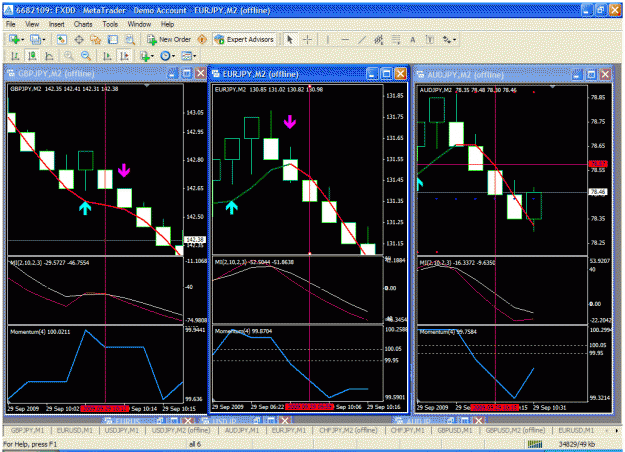Show the Market Watch window
Viewport: 625px width, 452px height.
coord(61,39)
